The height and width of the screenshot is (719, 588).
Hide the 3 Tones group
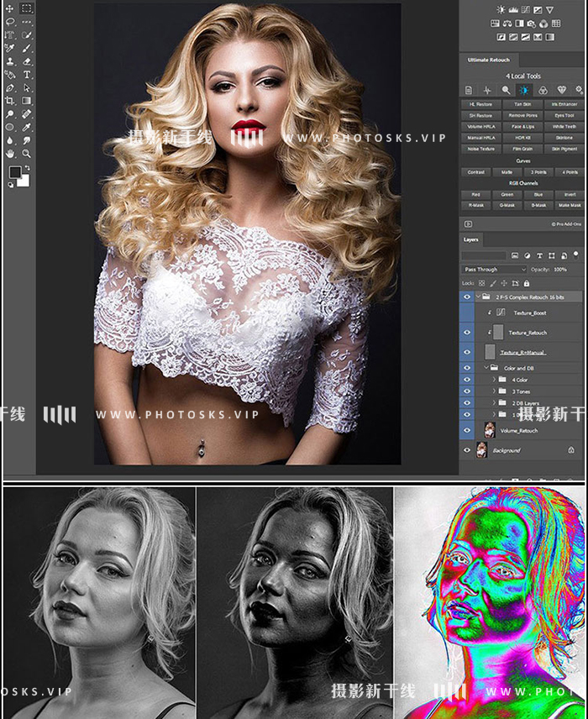tap(467, 391)
